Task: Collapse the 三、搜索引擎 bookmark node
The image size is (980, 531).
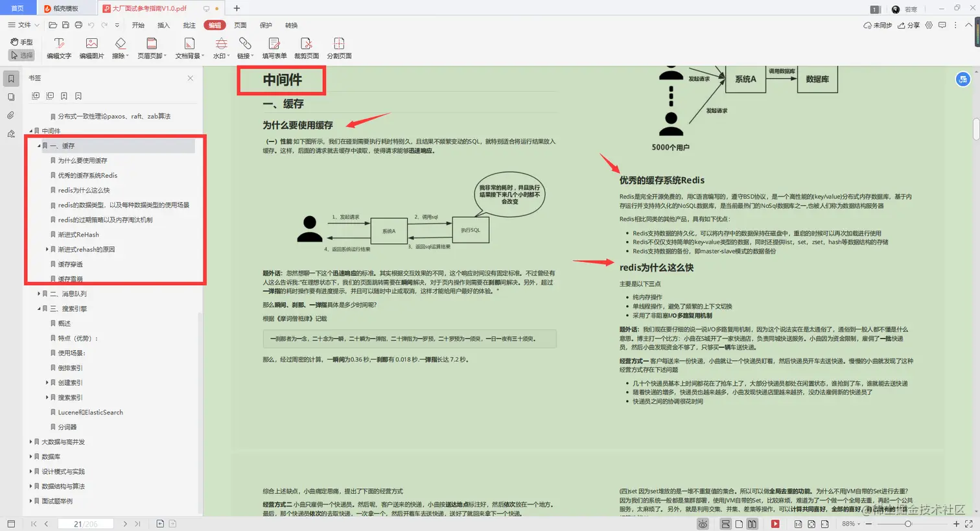Action: point(39,309)
